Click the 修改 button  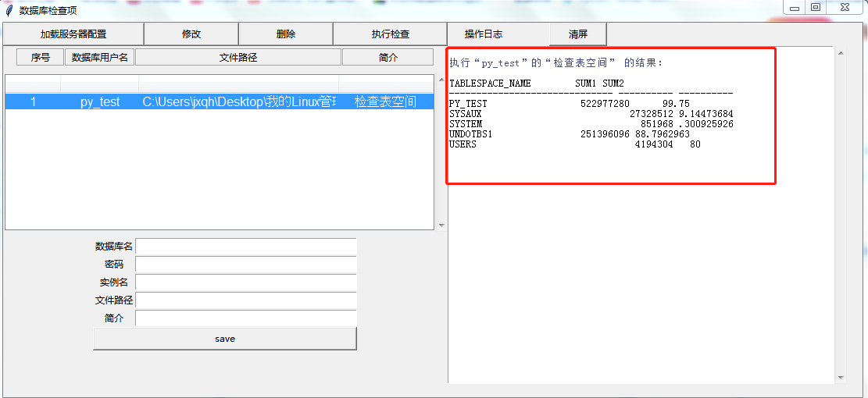191,34
